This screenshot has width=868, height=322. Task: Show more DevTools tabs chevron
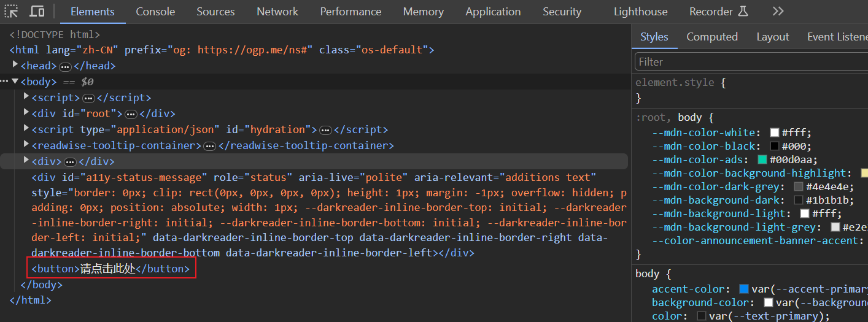[778, 11]
